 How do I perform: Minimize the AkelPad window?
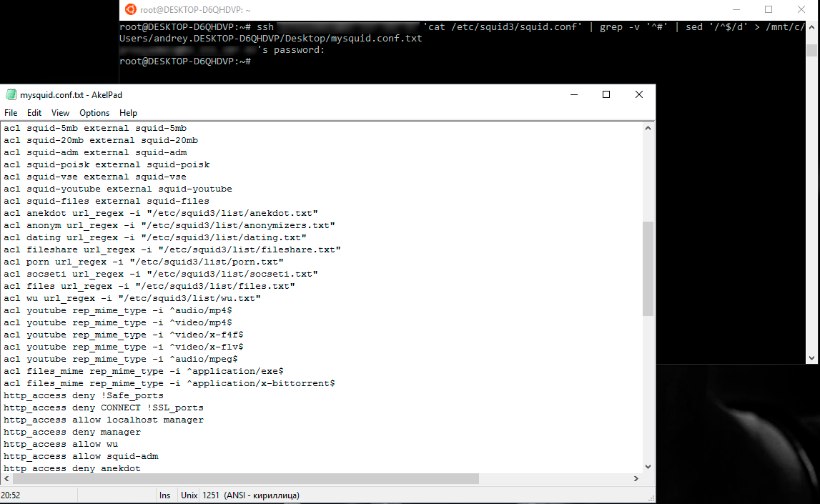click(x=573, y=94)
